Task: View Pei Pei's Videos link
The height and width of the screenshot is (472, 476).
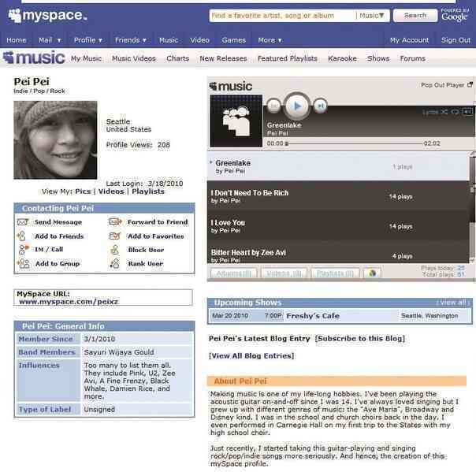Action: [x=111, y=191]
